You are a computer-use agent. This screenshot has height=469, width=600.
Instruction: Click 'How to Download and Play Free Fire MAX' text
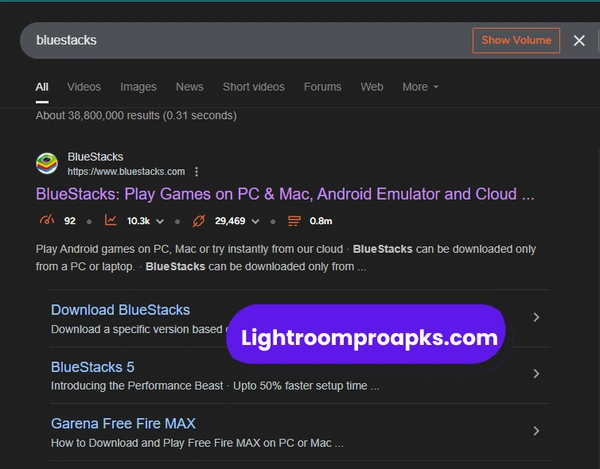(x=197, y=443)
